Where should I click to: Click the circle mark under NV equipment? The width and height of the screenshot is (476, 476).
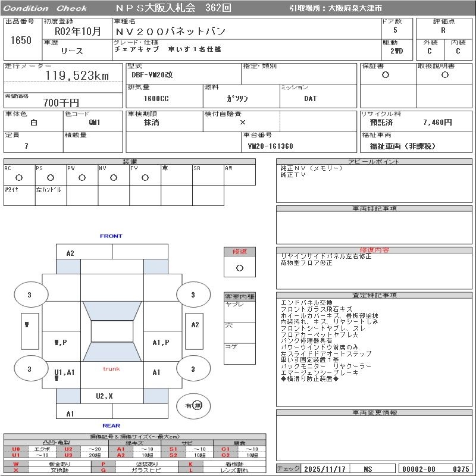[114, 177]
